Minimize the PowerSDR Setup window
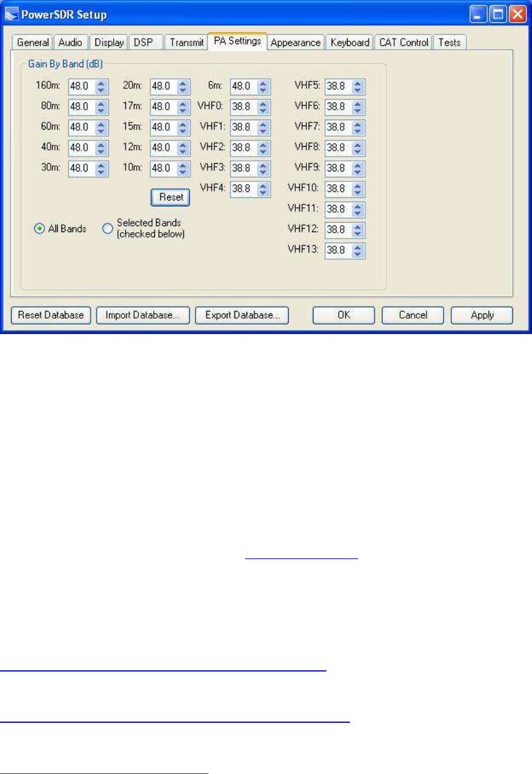The image size is (532, 774). pyautogui.click(x=479, y=15)
